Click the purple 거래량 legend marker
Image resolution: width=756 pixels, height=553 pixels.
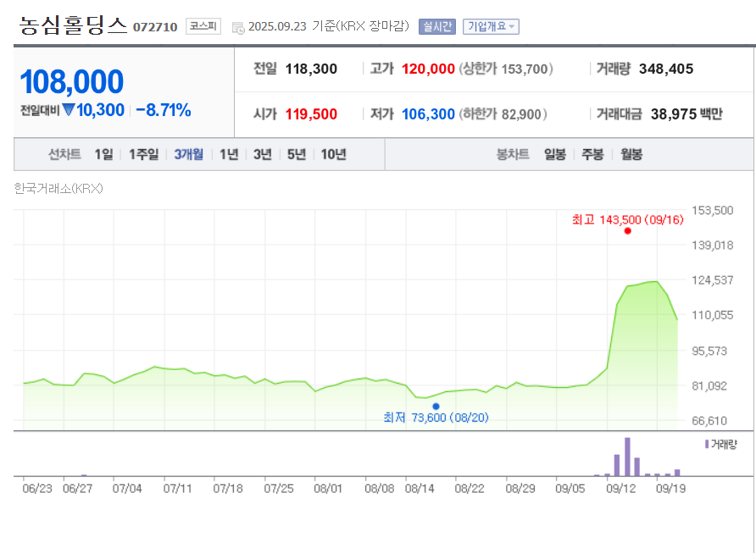707,444
